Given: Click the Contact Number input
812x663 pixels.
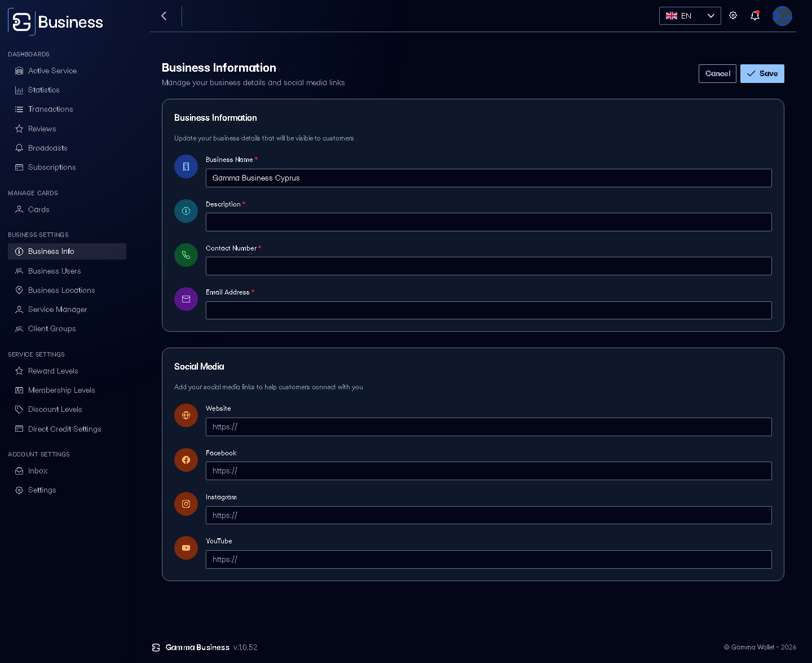Looking at the screenshot, I should click(489, 266).
